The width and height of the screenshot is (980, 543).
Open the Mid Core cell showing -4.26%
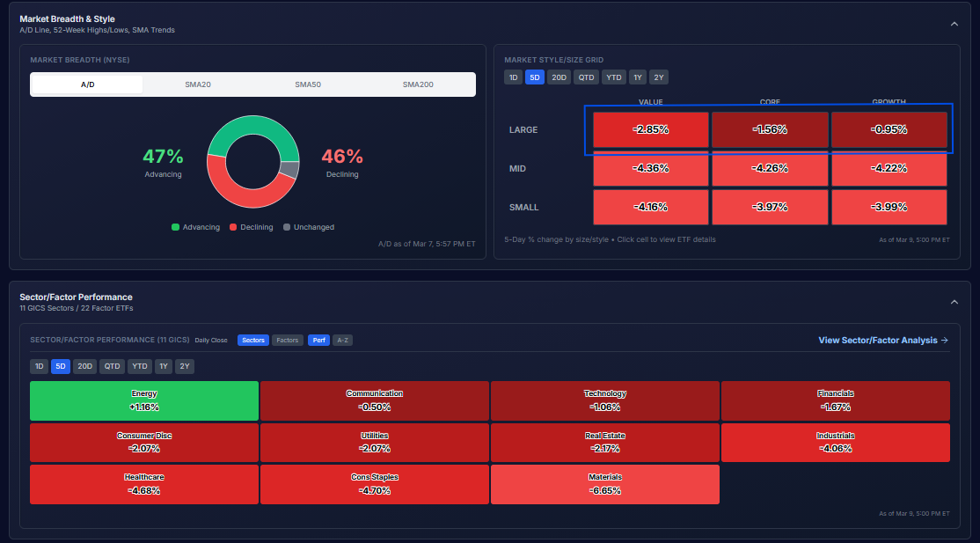[x=769, y=168]
